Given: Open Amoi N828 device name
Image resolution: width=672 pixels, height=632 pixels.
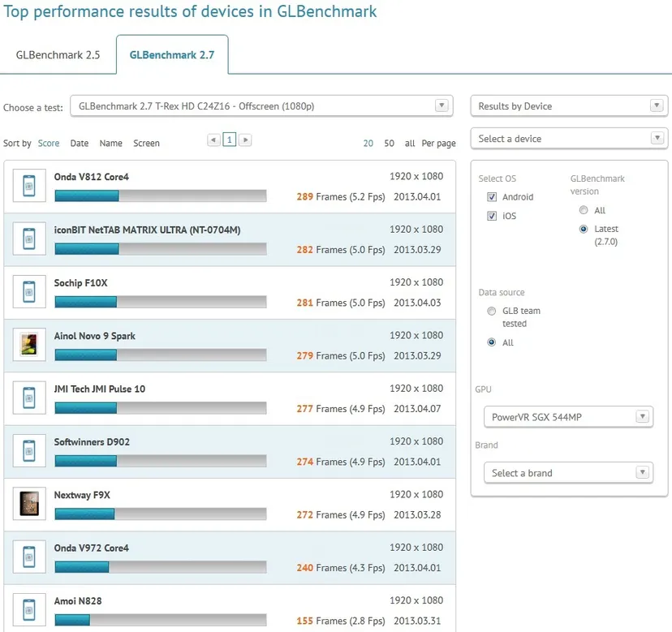Looking at the screenshot, I should 78,600.
